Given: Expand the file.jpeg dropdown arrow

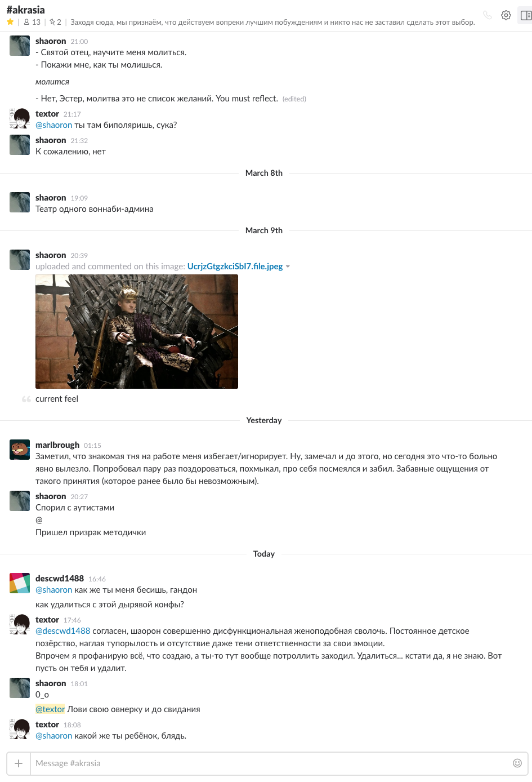Looking at the screenshot, I should coord(288,266).
